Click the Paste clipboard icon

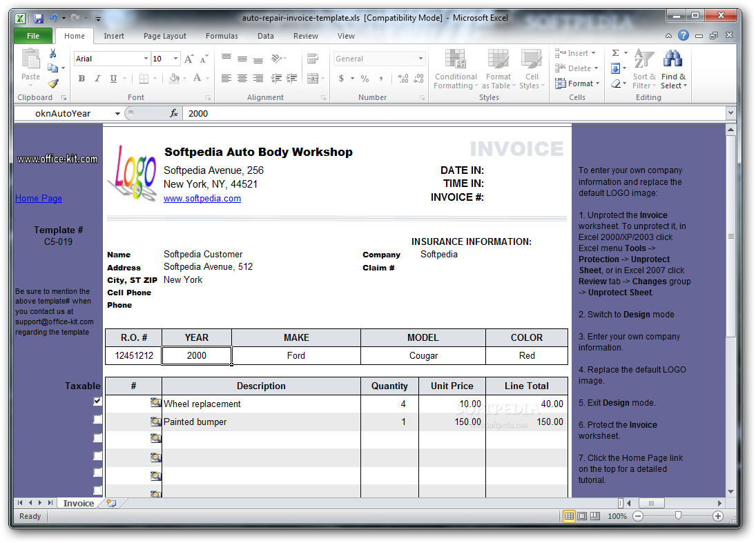pos(31,59)
